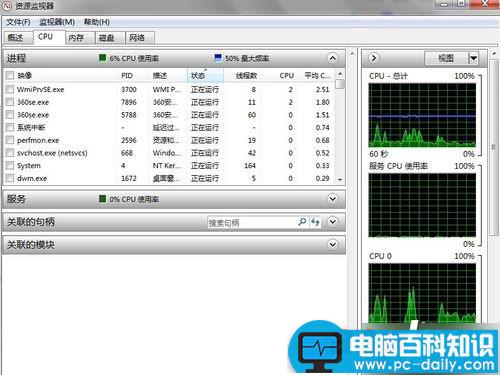Click the 服务 CPU 使用率 graph

point(422,205)
